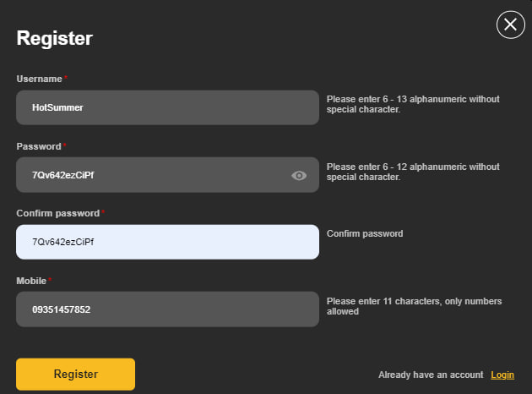
Task: Select the highlighted Confirm password field
Action: (167, 242)
